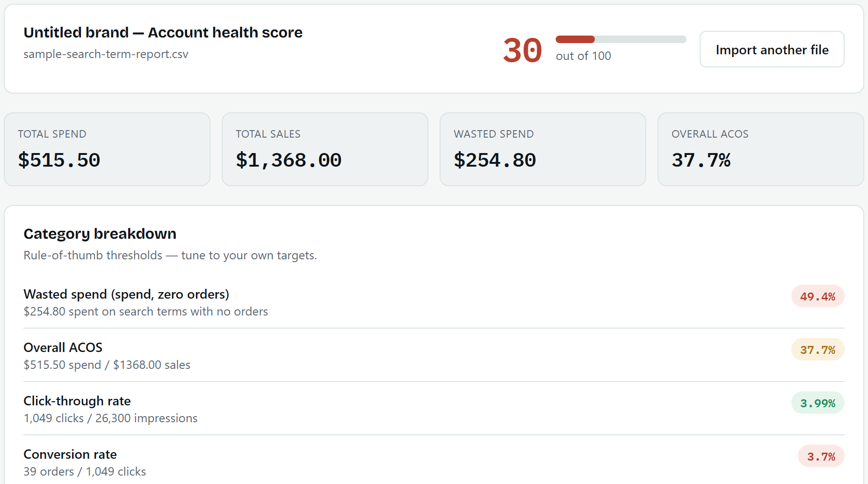Screen dimensions: 868x484
Task: Click the Category breakdown heading
Action: tap(100, 234)
